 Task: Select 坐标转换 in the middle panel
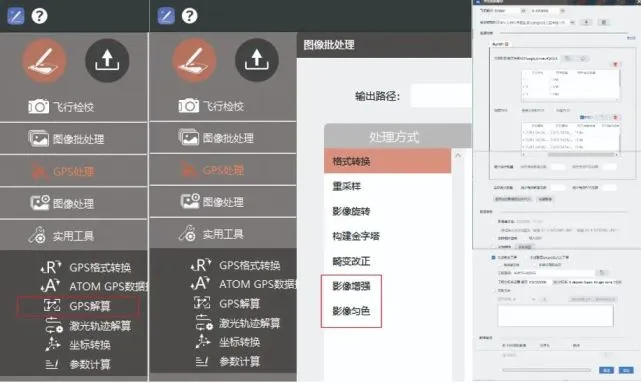pos(240,342)
